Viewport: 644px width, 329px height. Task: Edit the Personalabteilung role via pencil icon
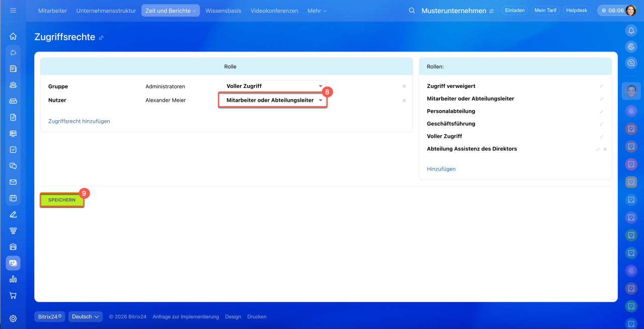[601, 111]
